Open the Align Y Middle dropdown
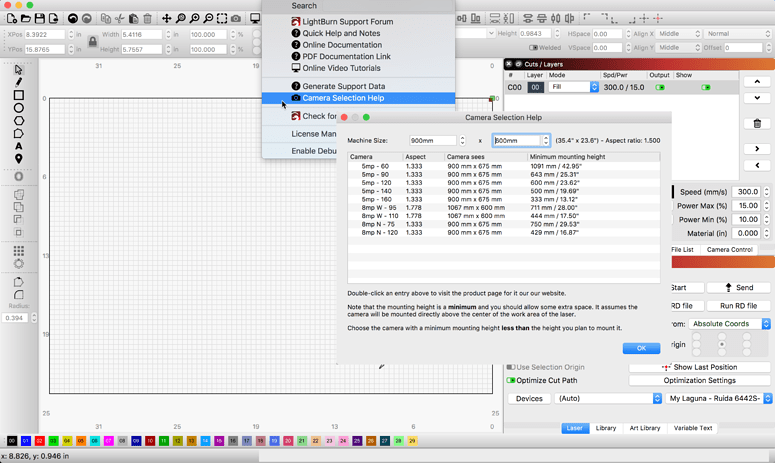The image size is (775, 463). point(679,47)
